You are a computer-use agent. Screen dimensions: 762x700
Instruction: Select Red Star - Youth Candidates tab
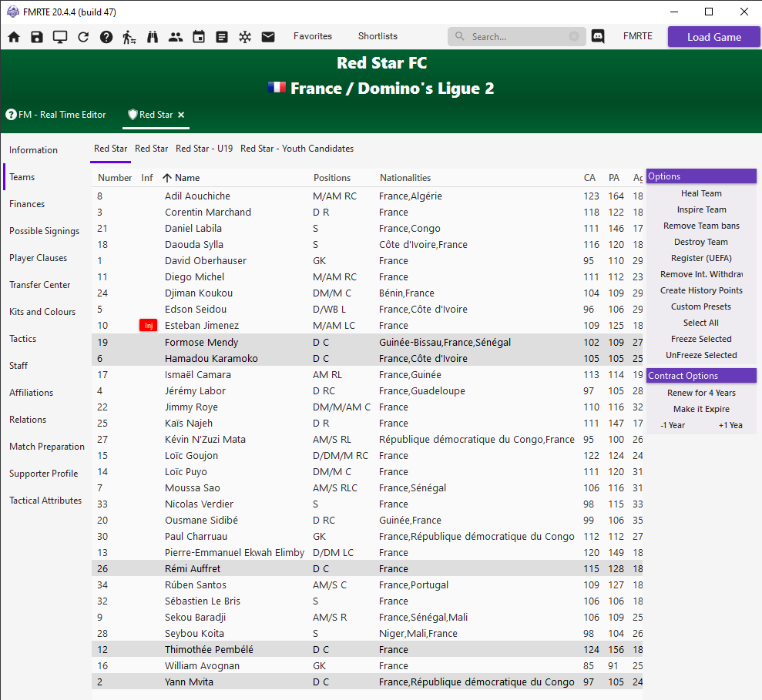coord(297,149)
